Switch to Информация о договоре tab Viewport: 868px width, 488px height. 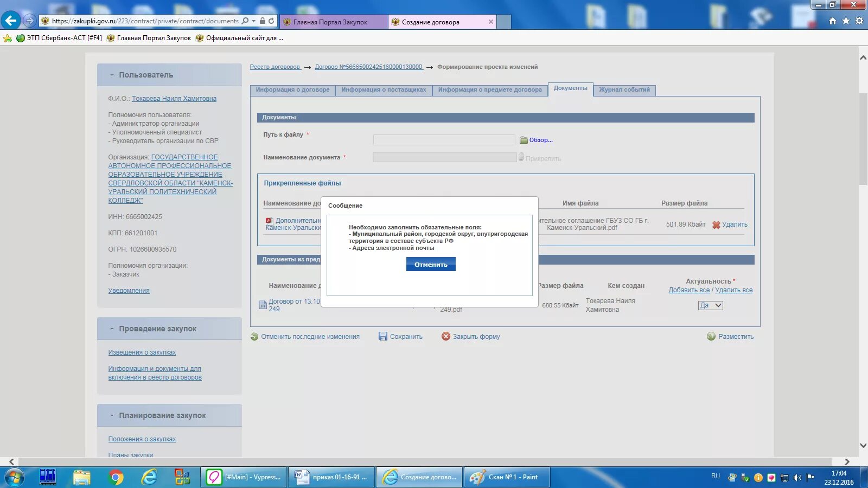[x=292, y=90]
